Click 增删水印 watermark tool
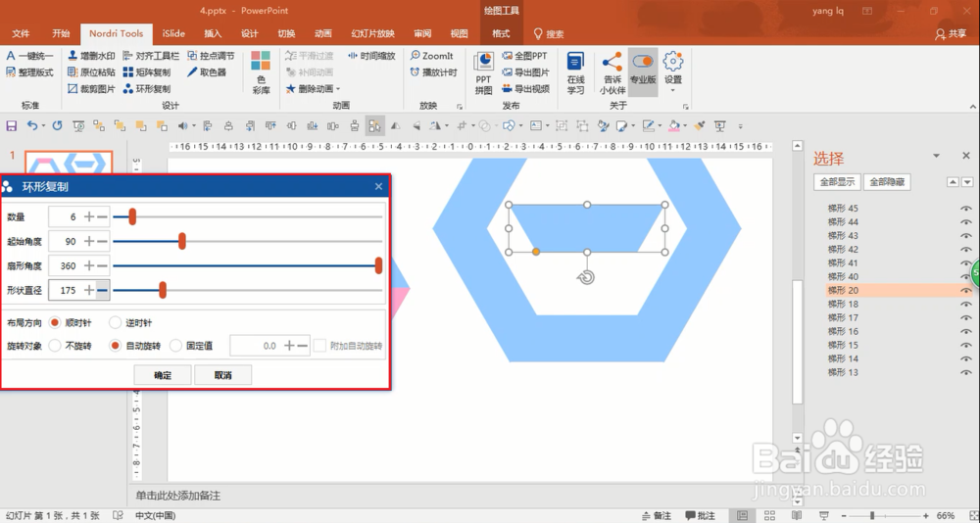This screenshot has width=980, height=523. pyautogui.click(x=91, y=56)
